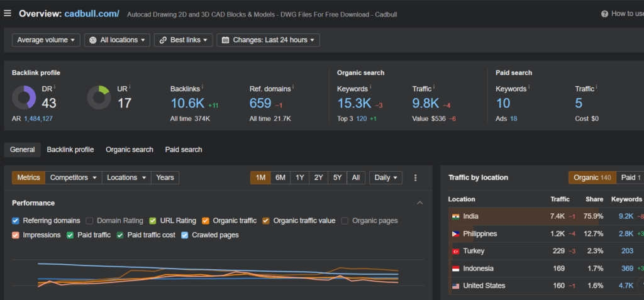Click the Backlinks info icon

(x=203, y=87)
